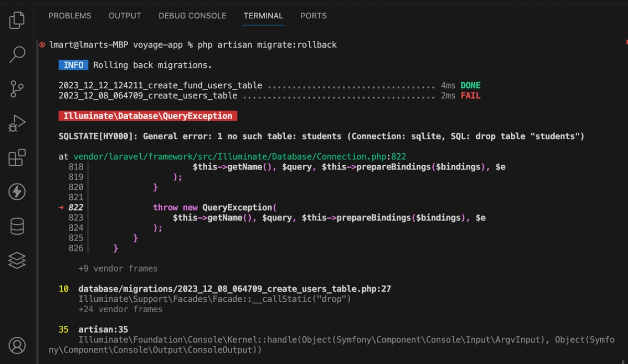The height and width of the screenshot is (364, 628).
Task: Open the database cylinder icon view
Action: click(17, 226)
